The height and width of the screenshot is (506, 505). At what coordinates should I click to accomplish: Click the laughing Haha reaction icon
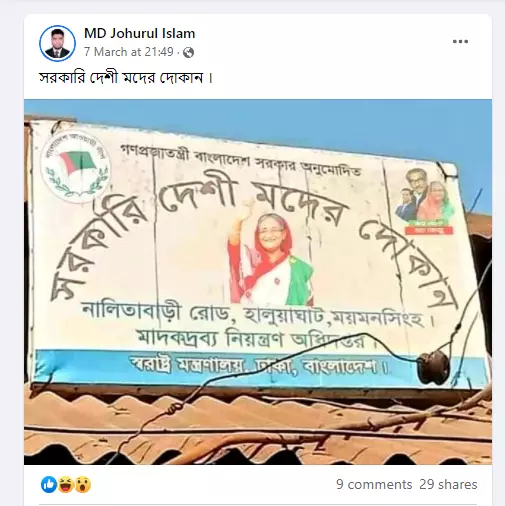(x=66, y=484)
